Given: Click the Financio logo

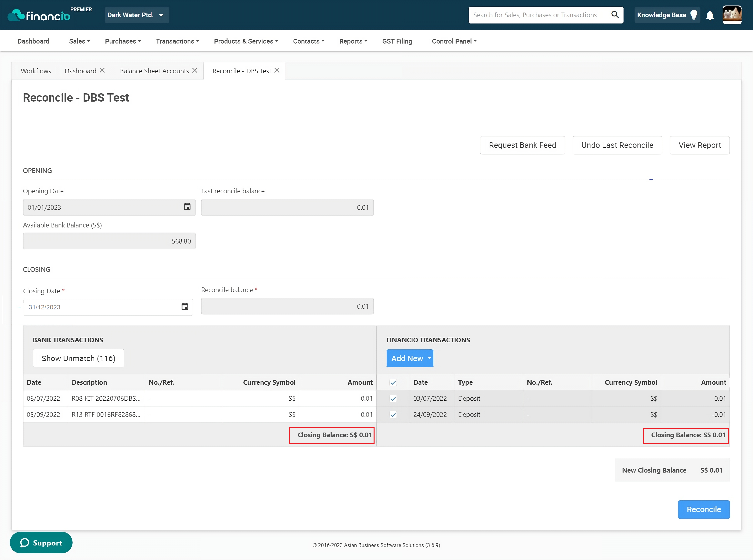Looking at the screenshot, I should [39, 15].
